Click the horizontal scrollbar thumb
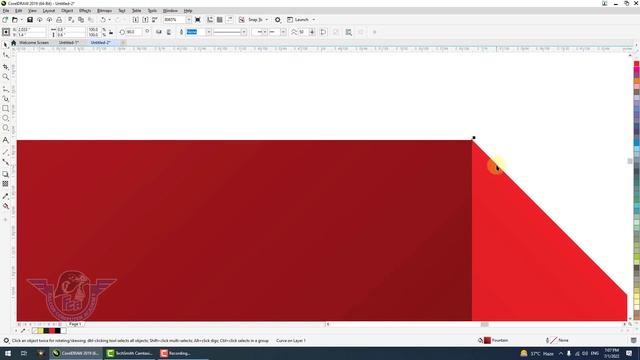Image resolution: width=640 pixels, height=360 pixels. click(x=484, y=324)
